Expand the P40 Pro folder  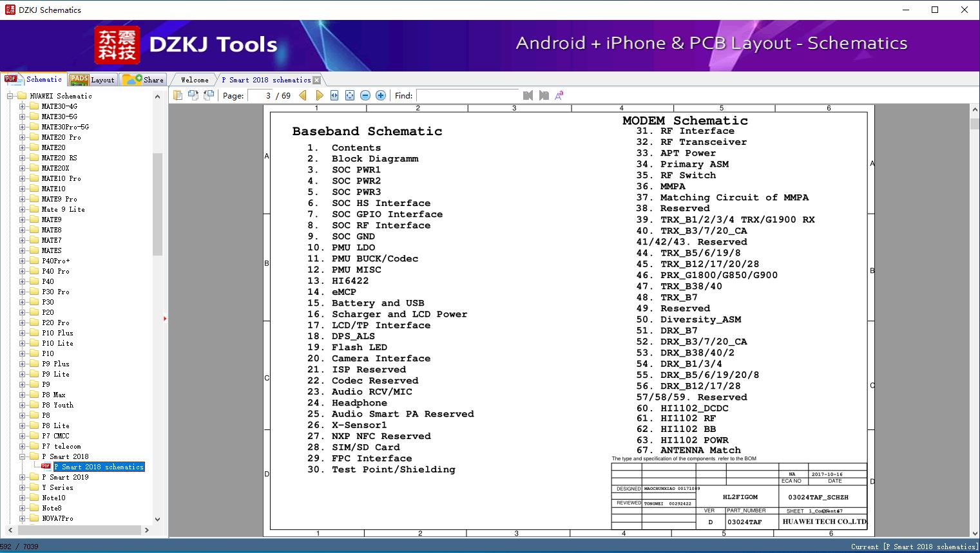click(22, 271)
